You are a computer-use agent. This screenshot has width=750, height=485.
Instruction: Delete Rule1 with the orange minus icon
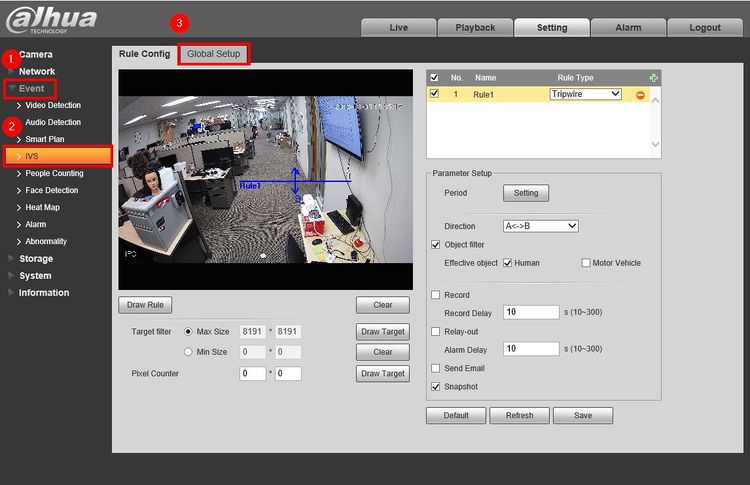tap(640, 94)
